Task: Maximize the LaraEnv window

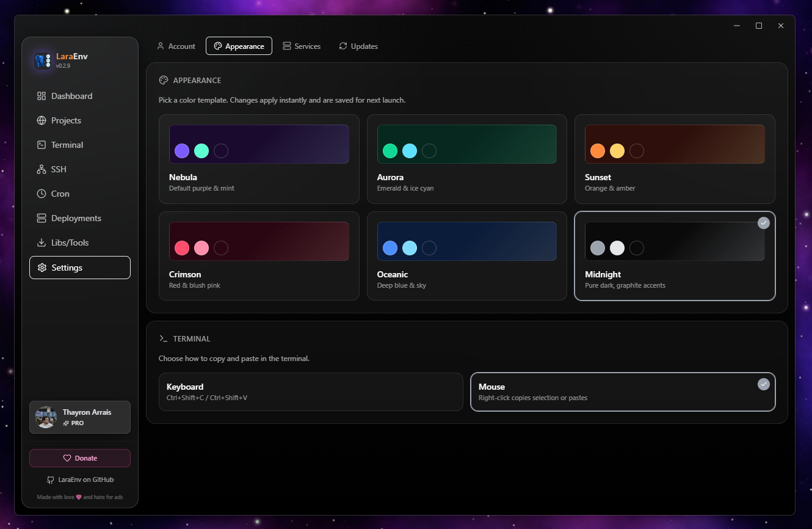Action: 759,26
